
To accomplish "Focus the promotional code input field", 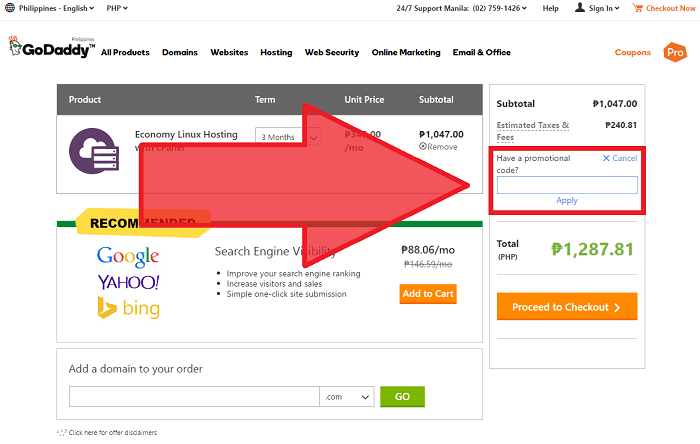I will [567, 185].
